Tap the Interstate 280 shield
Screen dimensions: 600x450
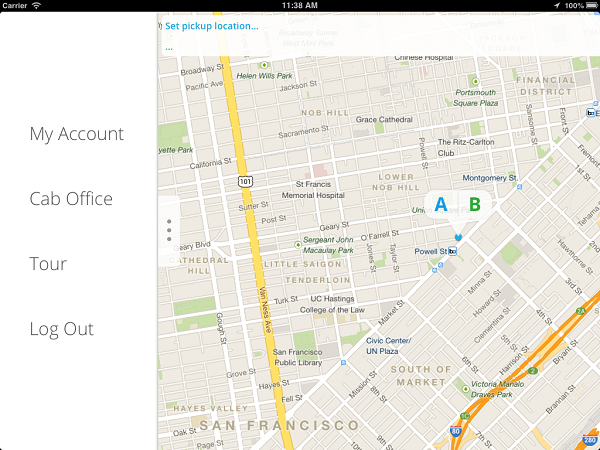coord(590,440)
